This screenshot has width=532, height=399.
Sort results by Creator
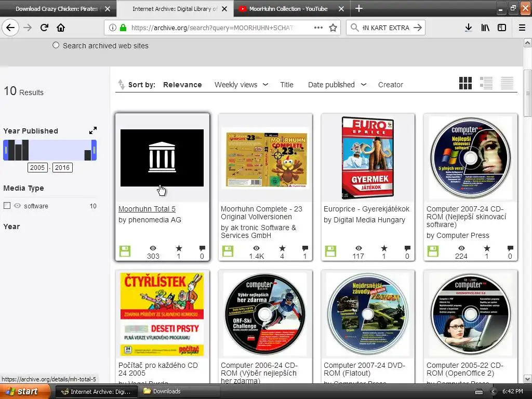click(x=391, y=85)
